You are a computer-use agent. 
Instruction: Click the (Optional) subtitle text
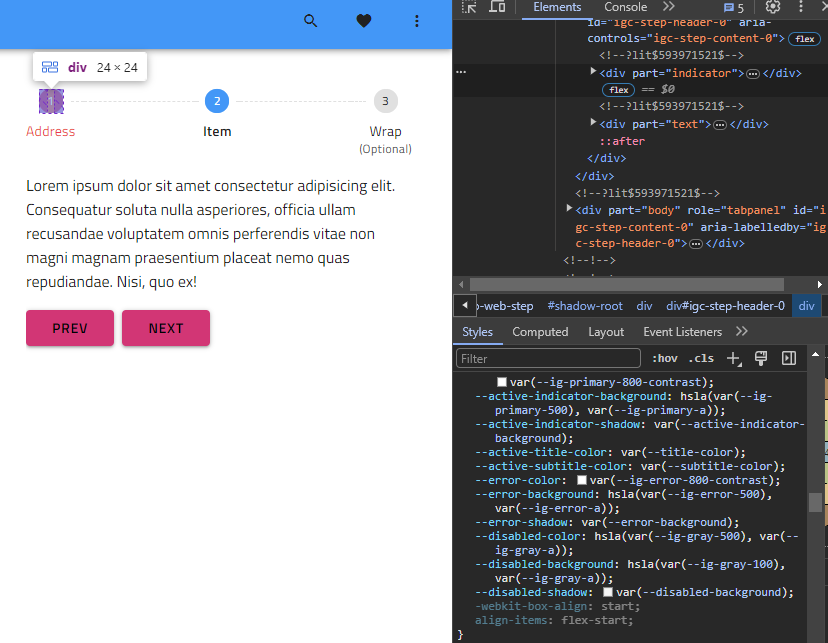coord(385,149)
